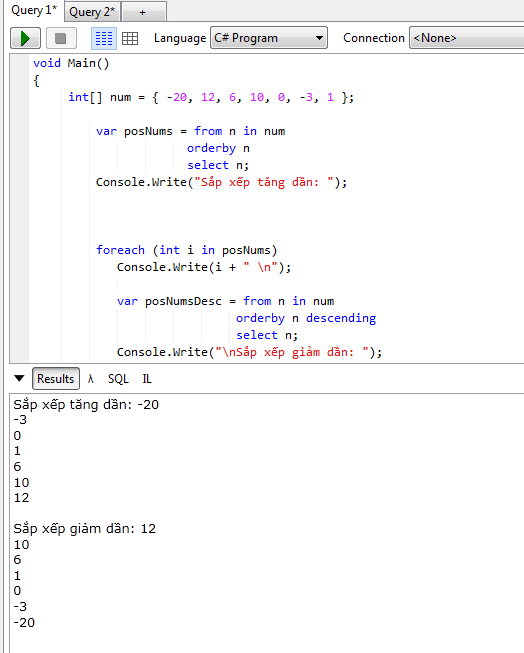Stop execution with the square stop button
Viewport: 524px width, 653px height.
coord(61,38)
